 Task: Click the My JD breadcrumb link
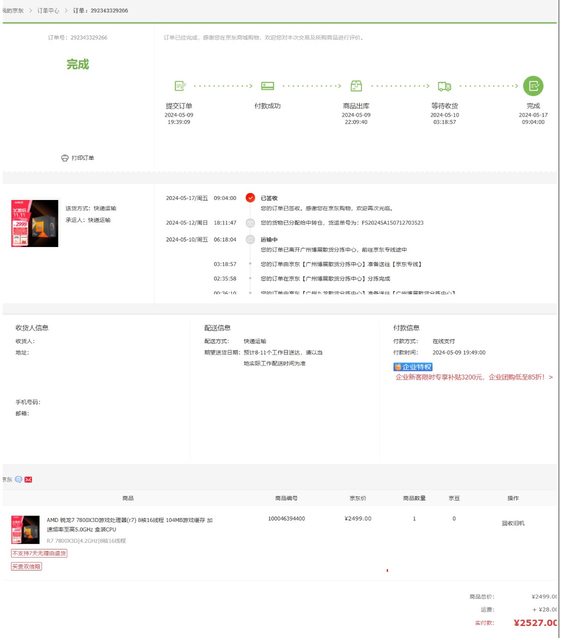(12, 11)
